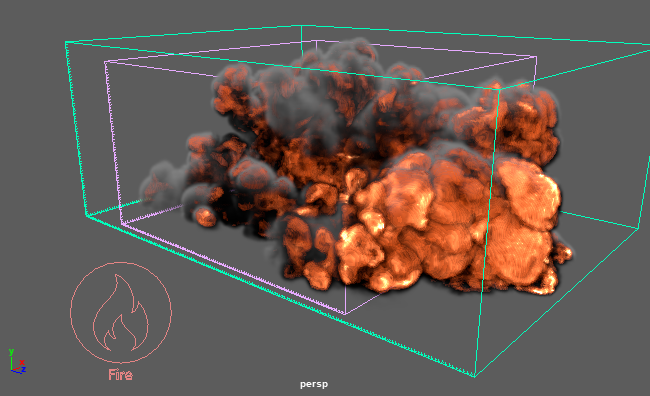Viewport: 650px width, 396px height.
Task: Pick the purple container's bottom front corner
Action: (345, 314)
